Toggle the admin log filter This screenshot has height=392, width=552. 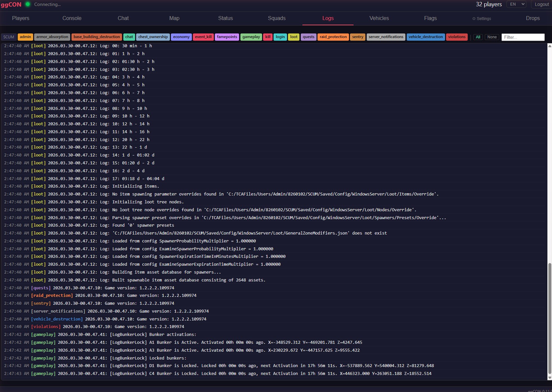(25, 37)
